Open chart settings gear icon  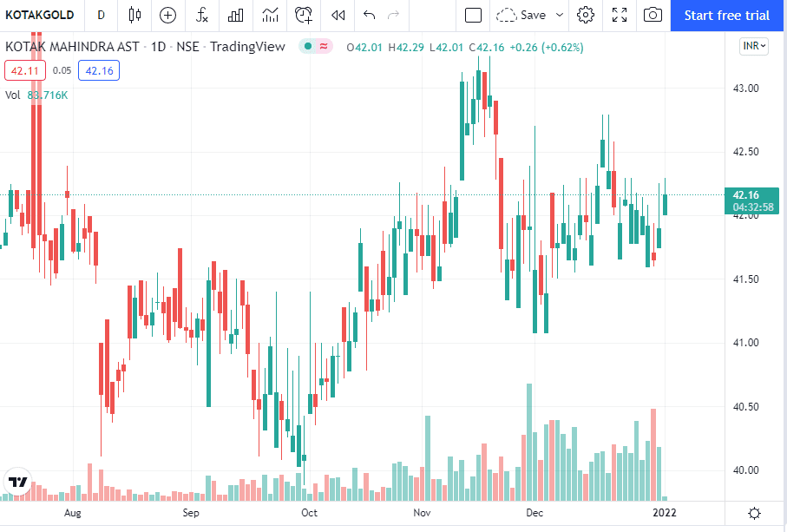click(x=585, y=15)
